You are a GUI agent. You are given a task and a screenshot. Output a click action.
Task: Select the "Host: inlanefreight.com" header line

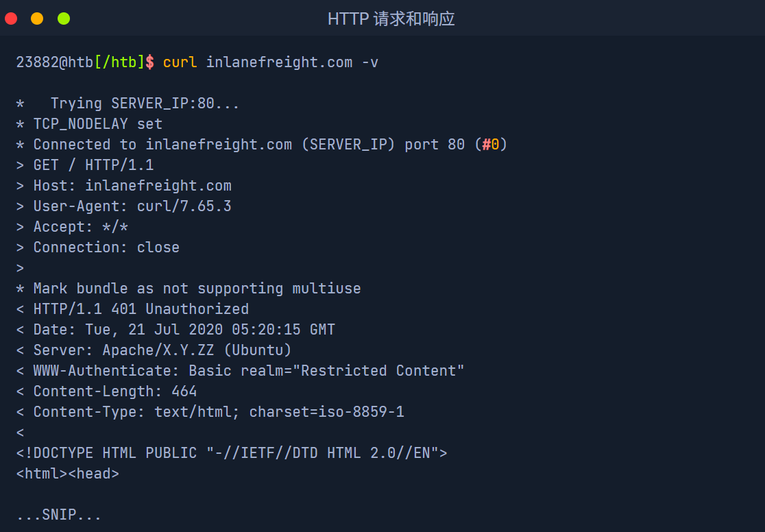pos(132,186)
